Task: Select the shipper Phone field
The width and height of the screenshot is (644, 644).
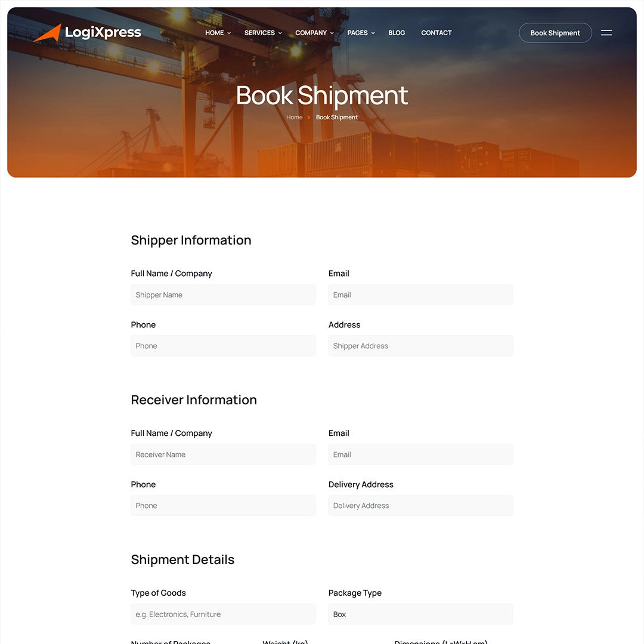Action: pos(223,346)
